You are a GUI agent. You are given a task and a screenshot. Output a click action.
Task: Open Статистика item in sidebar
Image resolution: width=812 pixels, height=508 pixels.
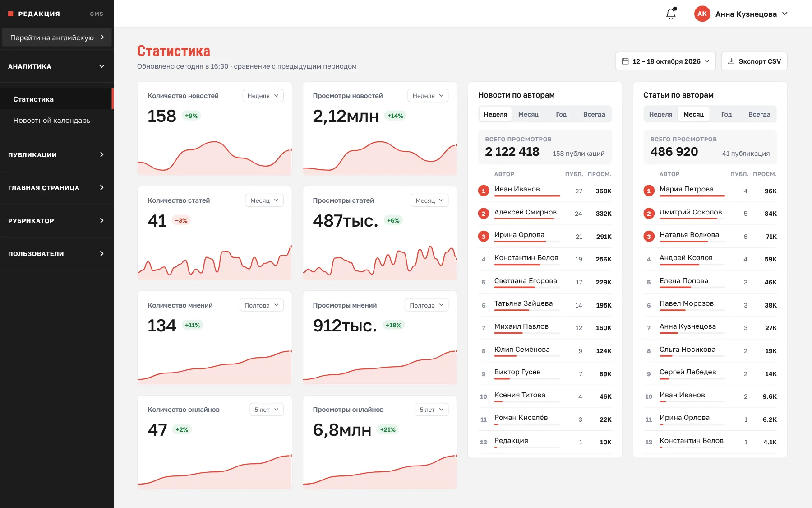[x=57, y=99]
